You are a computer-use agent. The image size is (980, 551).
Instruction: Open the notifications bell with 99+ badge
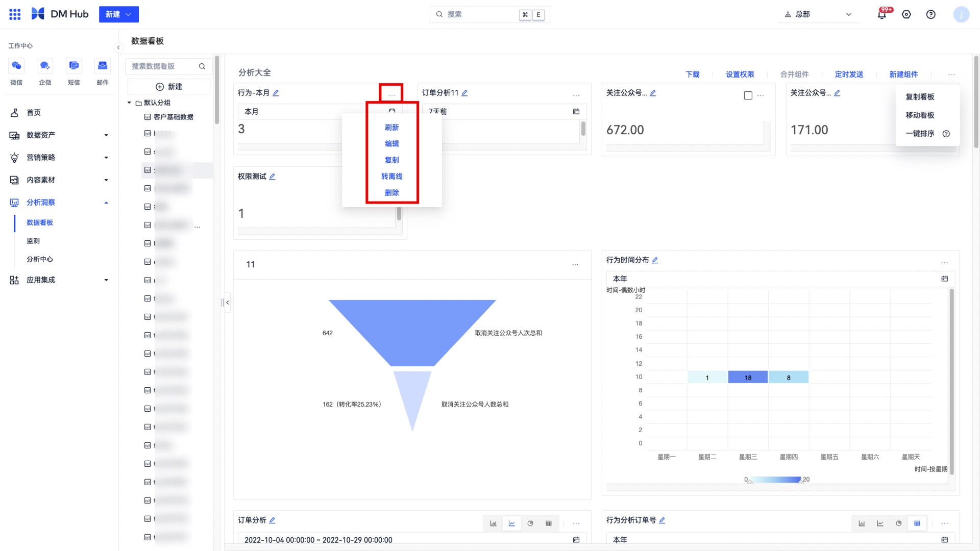(x=882, y=14)
